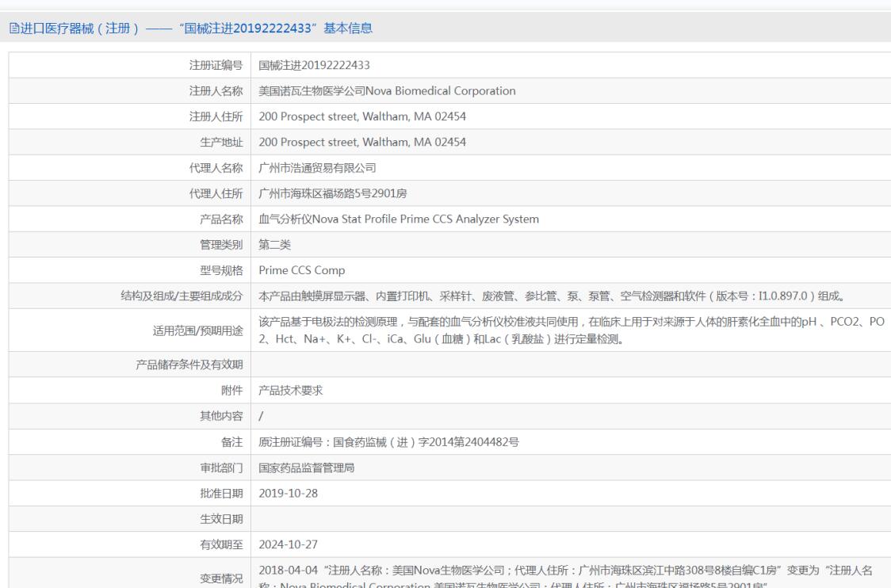
Task: Click structure description starting 本产品由触摸屏显示器
Action: click(x=553, y=296)
